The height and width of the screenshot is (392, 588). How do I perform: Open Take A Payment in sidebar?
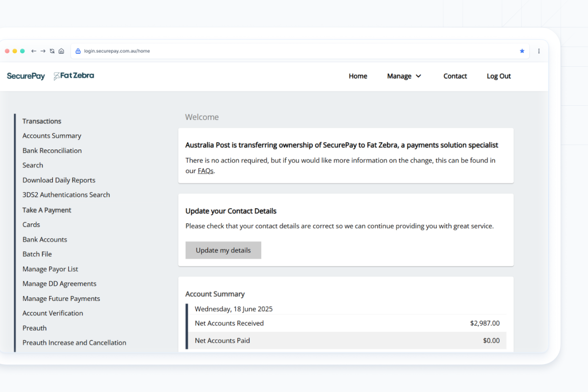tap(47, 210)
